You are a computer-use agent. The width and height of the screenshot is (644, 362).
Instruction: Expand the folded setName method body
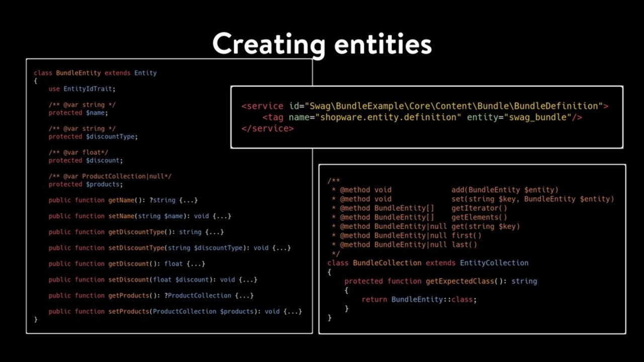pos(221,216)
